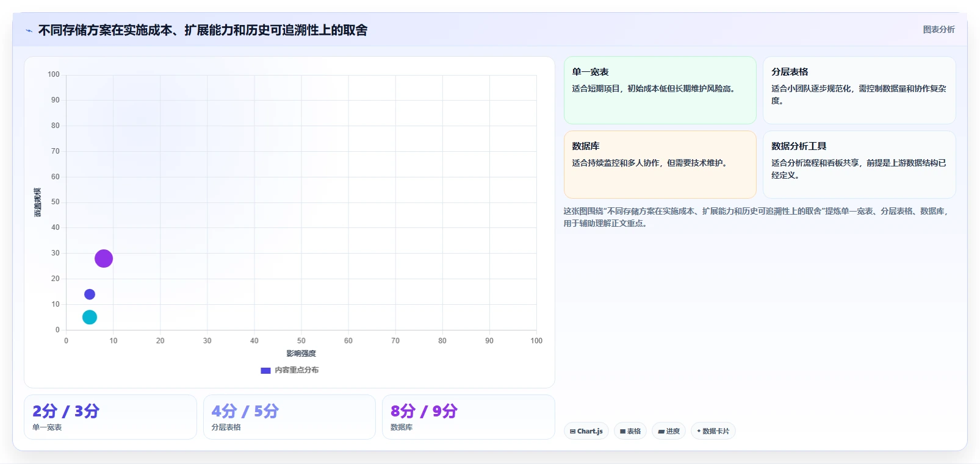Click the text 适合分析流程和看板共享

tap(815, 163)
